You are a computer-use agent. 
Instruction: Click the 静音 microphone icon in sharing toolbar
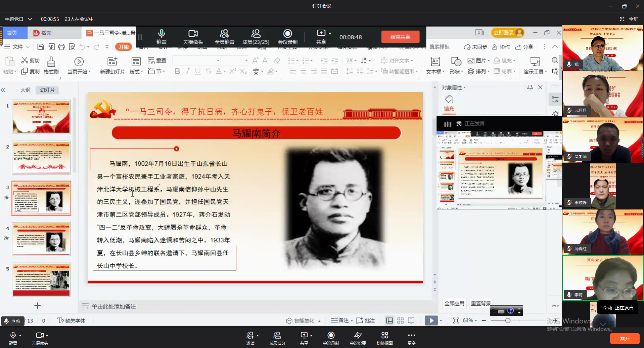(162, 37)
